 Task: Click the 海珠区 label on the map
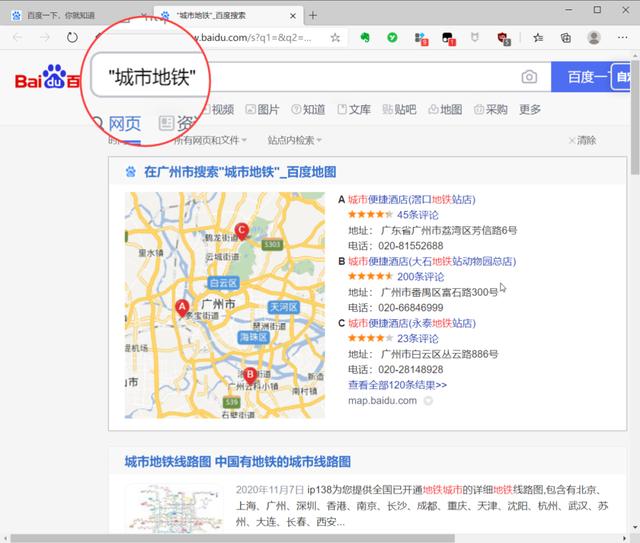(253, 337)
